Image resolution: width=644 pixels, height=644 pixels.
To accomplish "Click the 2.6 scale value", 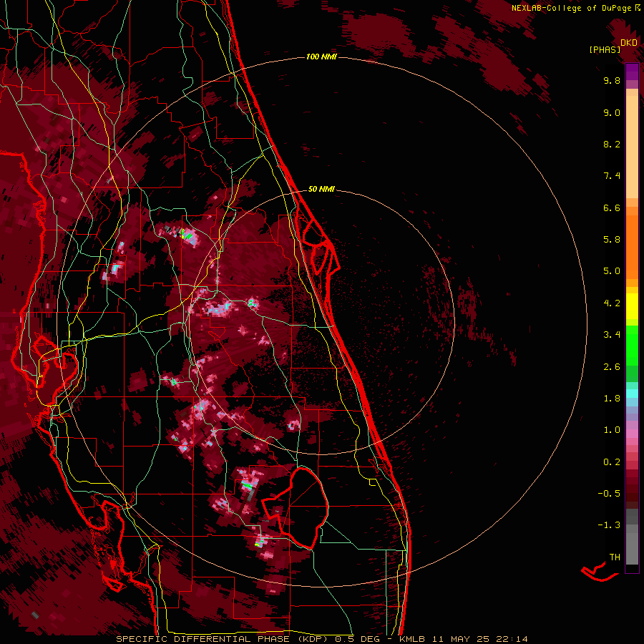I will coord(612,367).
